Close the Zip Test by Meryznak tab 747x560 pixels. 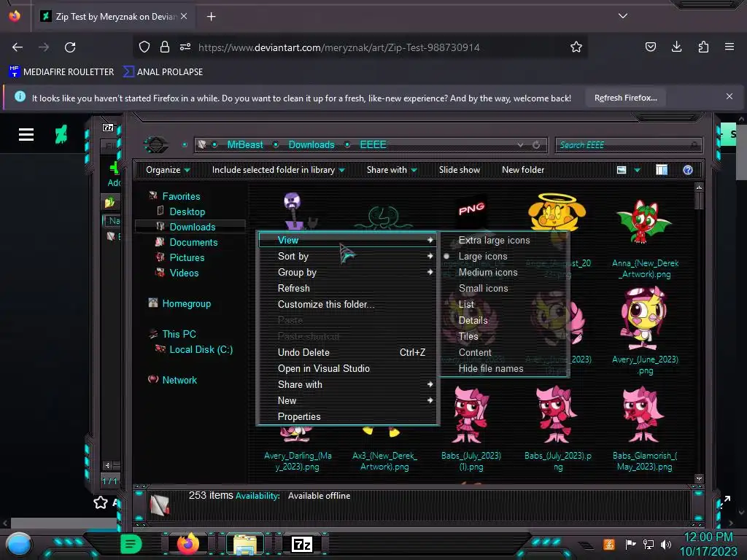pos(184,16)
